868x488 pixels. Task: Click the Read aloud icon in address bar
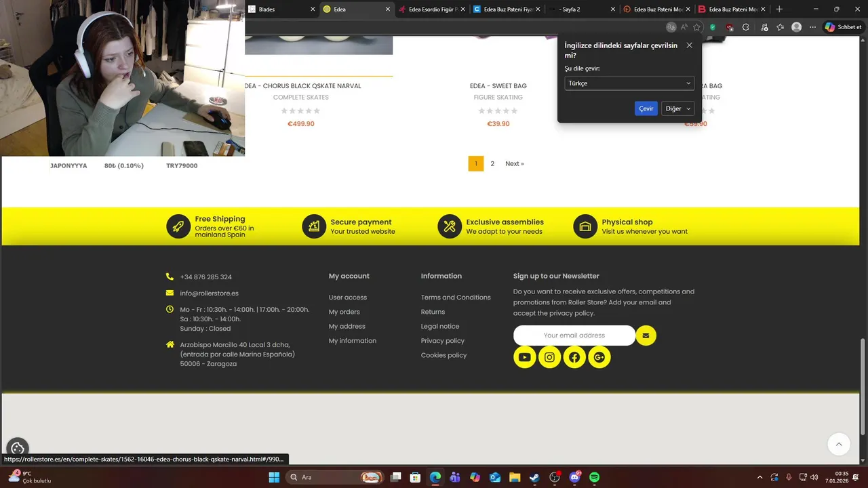tap(684, 27)
